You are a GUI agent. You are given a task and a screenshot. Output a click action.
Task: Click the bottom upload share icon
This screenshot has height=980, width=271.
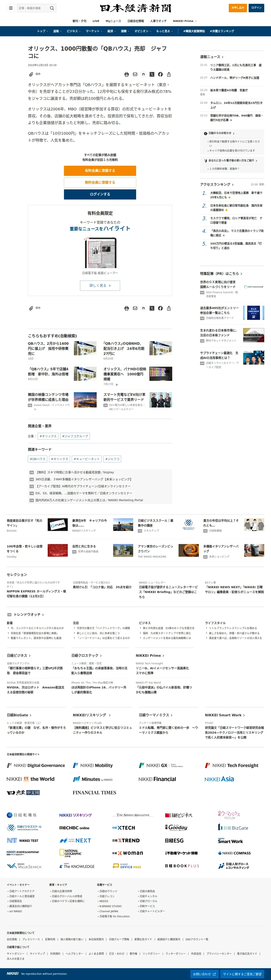169,308
